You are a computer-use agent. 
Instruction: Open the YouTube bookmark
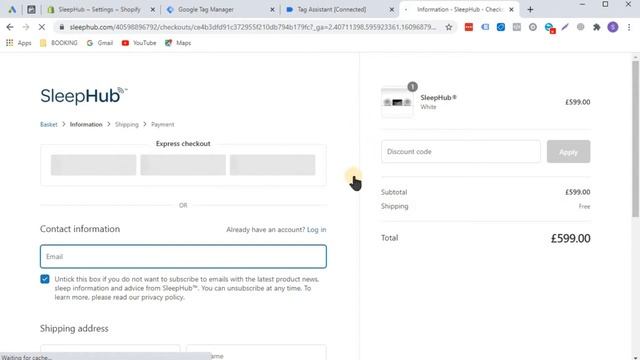(x=139, y=43)
